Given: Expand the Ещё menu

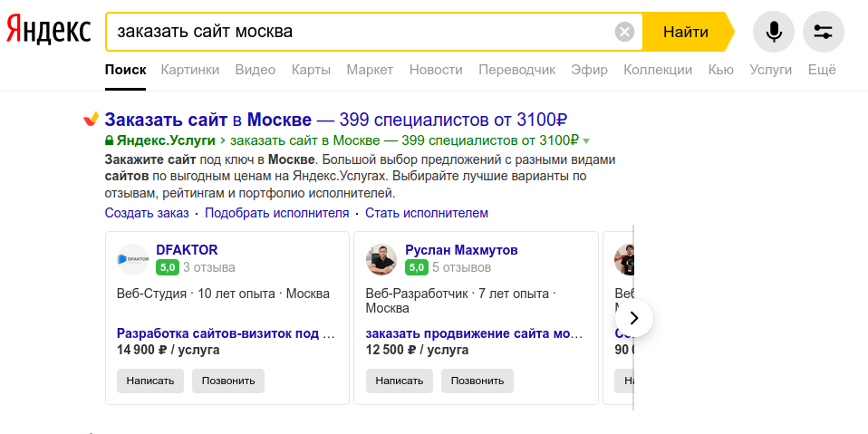Looking at the screenshot, I should coord(822,70).
